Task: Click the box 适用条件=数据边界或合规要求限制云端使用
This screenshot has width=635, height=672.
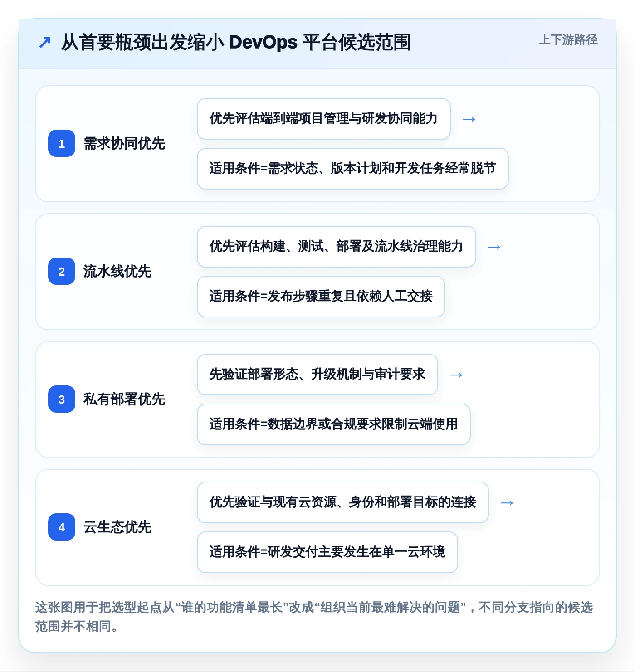Action: (x=334, y=424)
